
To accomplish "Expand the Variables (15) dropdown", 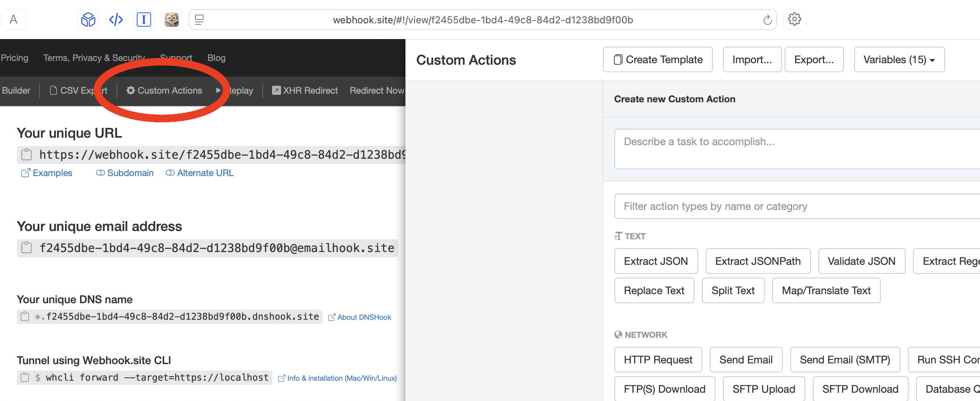I will (899, 59).
